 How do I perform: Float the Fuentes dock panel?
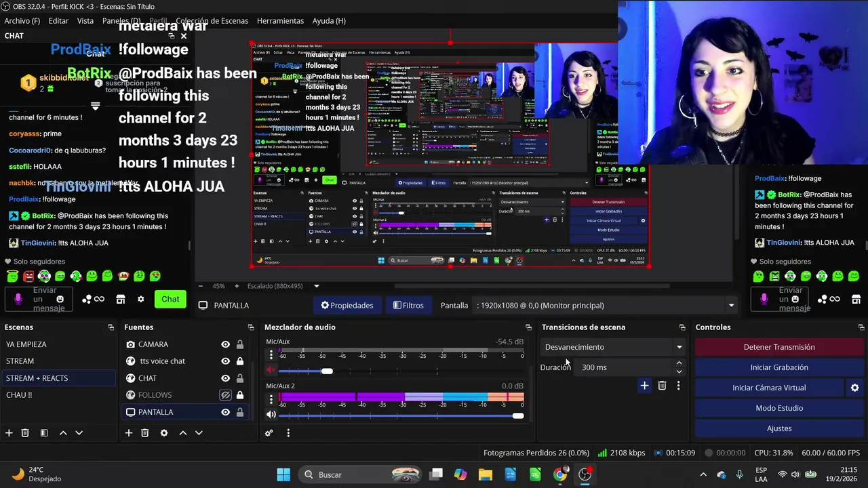coord(251,327)
